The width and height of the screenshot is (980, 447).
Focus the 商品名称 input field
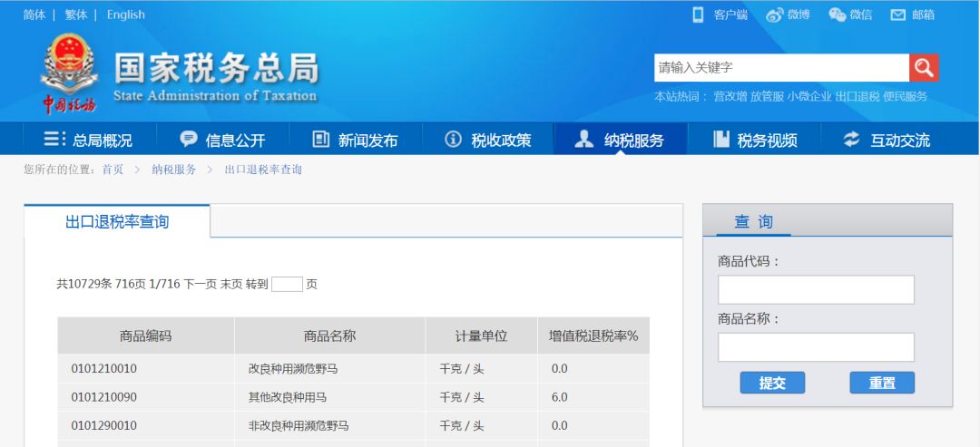[x=816, y=347]
